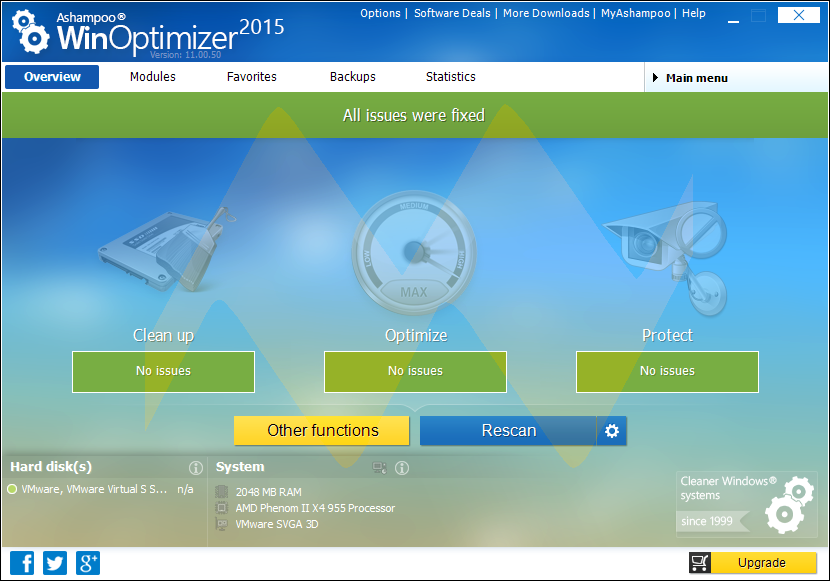830x581 pixels.
Task: Click the SSD cleanup brush illustration
Action: pyautogui.click(x=167, y=250)
